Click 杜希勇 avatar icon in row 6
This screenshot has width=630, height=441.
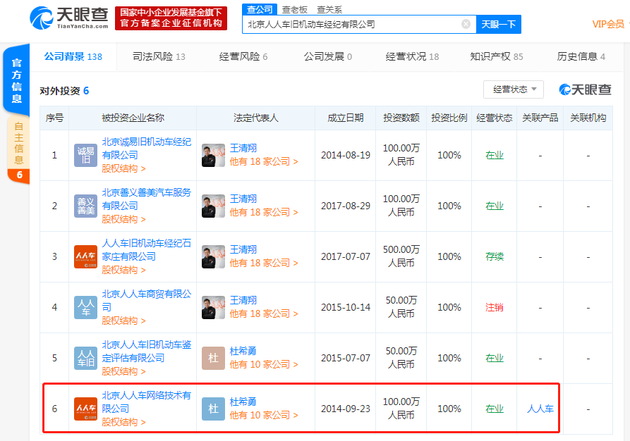click(212, 408)
